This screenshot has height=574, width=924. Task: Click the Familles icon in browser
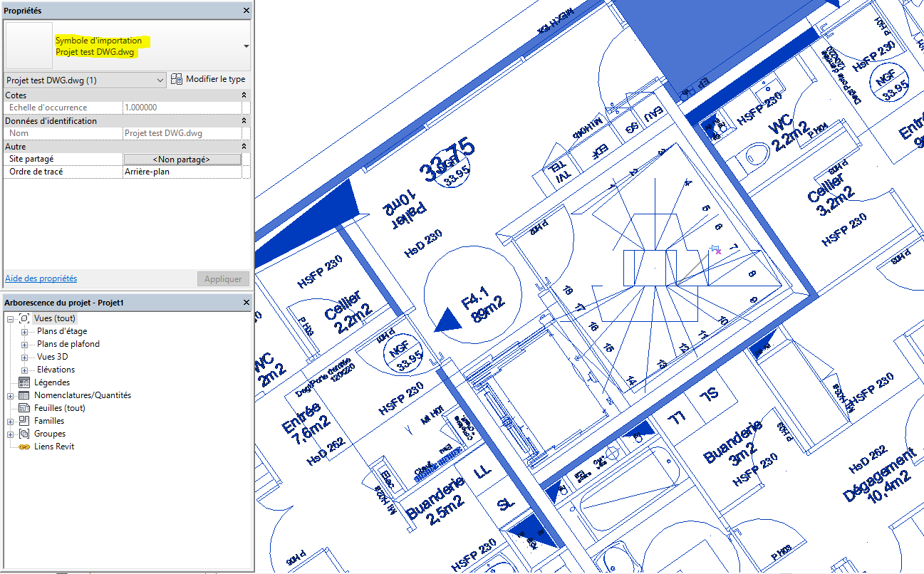(x=24, y=421)
